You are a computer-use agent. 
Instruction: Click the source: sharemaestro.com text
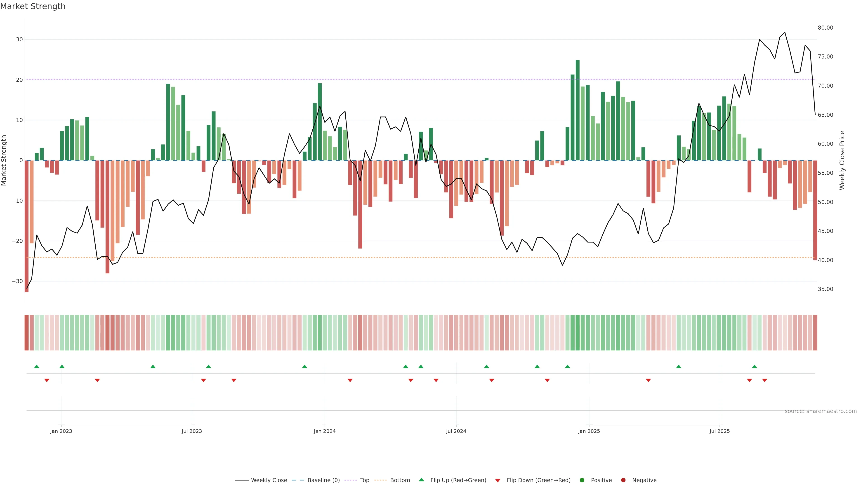(821, 411)
